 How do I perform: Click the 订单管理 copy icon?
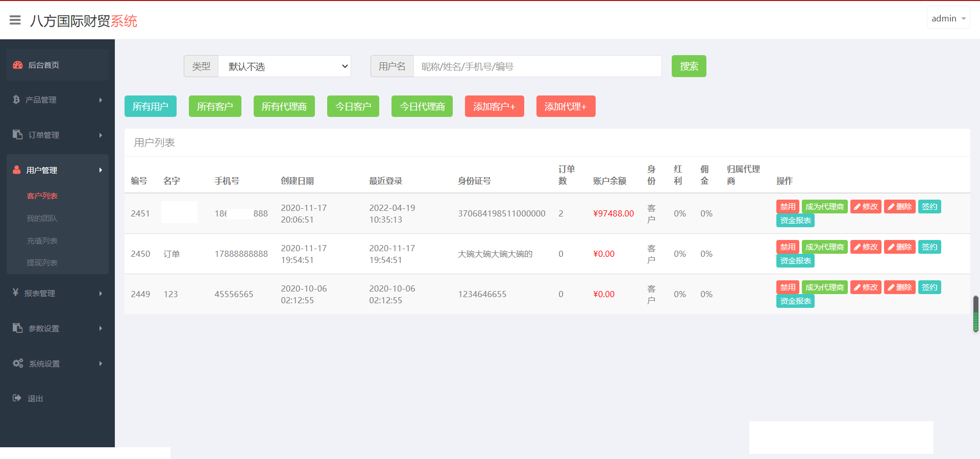tap(18, 134)
